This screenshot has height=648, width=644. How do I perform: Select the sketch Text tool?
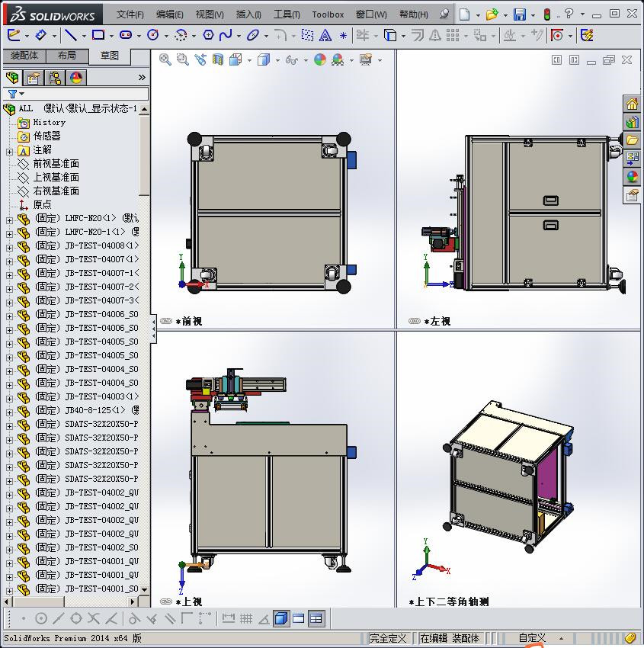click(325, 35)
